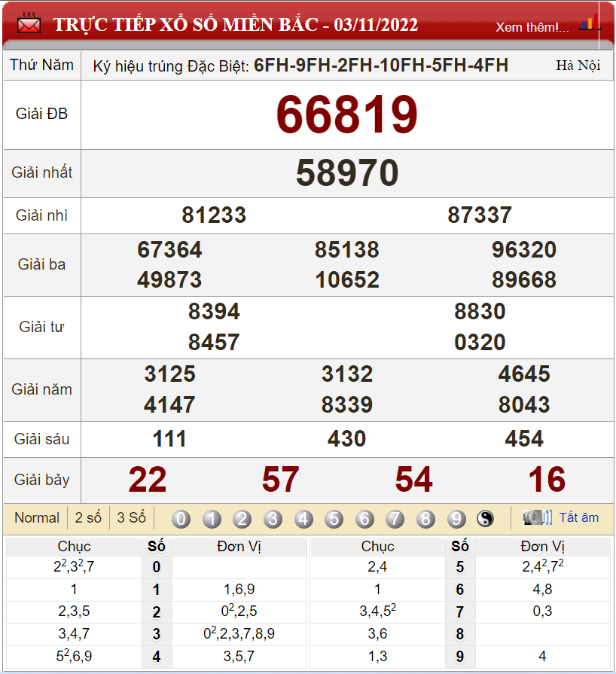Highlight numbers with digit ball 3
Image resolution: width=616 pixels, height=674 pixels.
click(x=273, y=519)
